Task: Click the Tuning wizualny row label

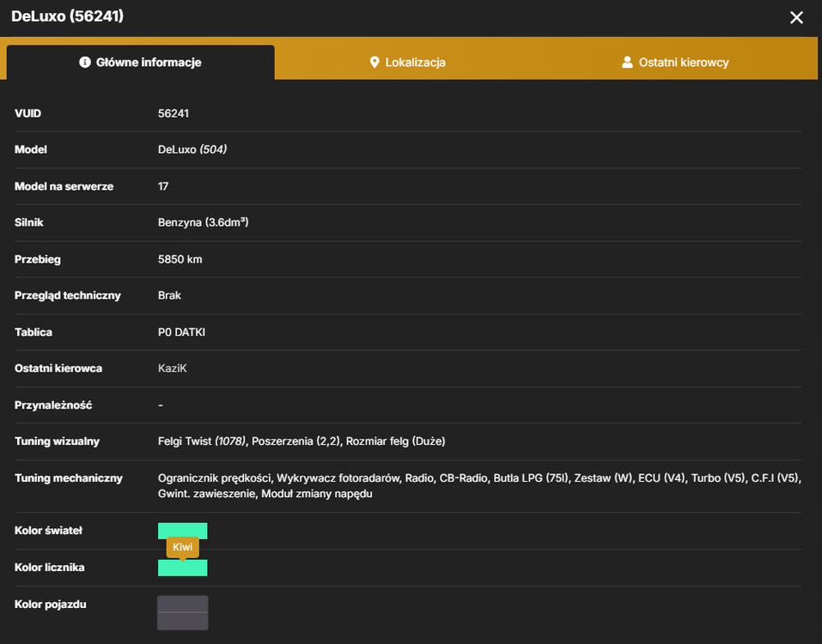Action: (x=57, y=441)
